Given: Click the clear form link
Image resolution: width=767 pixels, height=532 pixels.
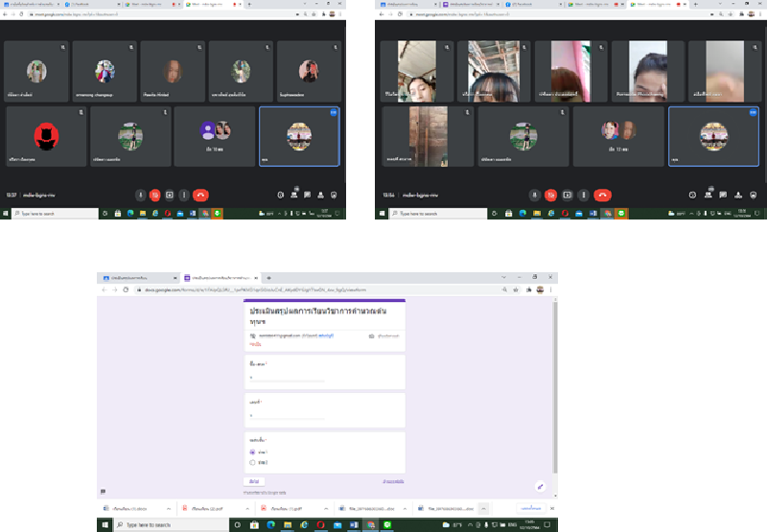Looking at the screenshot, I should click(393, 480).
